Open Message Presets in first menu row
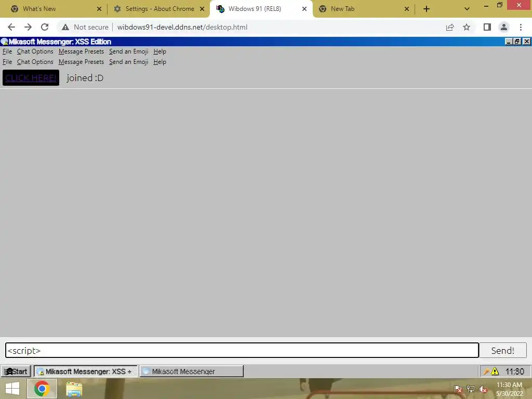532x399 pixels. tap(81, 51)
